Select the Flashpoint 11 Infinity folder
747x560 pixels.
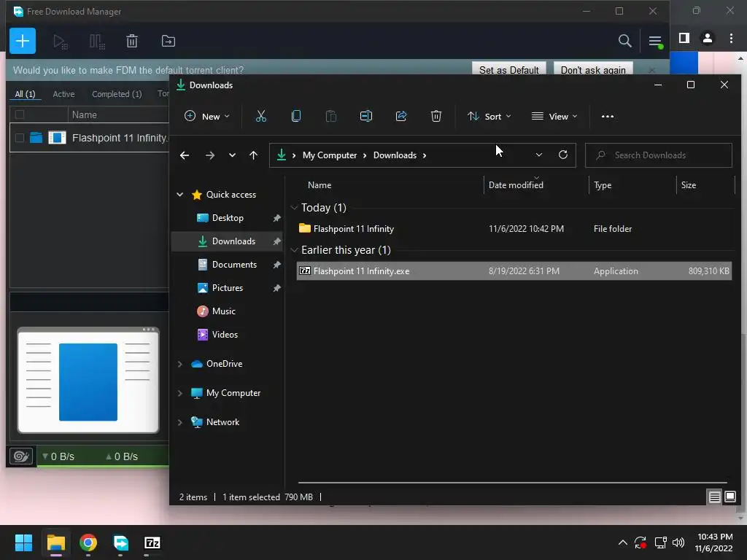pyautogui.click(x=514, y=229)
